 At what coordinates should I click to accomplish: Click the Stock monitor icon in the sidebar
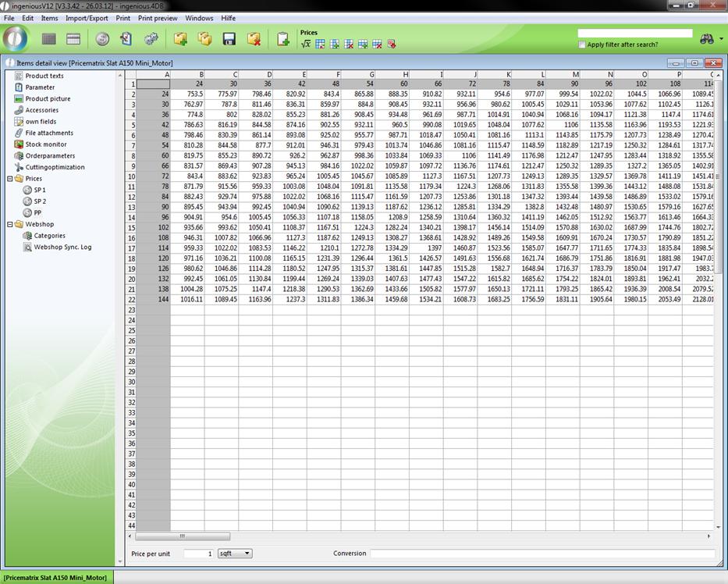(19, 144)
